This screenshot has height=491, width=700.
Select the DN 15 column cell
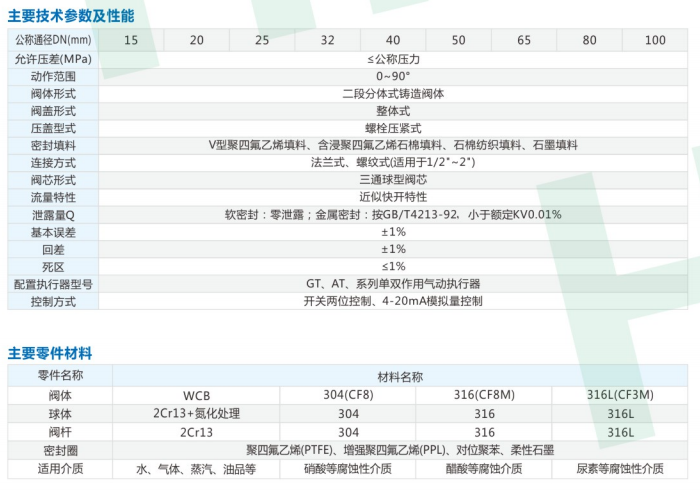(131, 40)
